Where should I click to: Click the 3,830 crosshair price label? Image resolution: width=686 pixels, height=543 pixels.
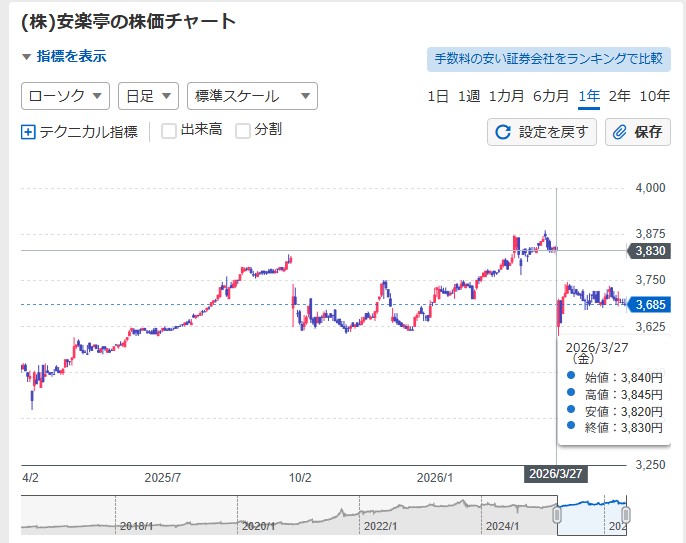pos(649,251)
